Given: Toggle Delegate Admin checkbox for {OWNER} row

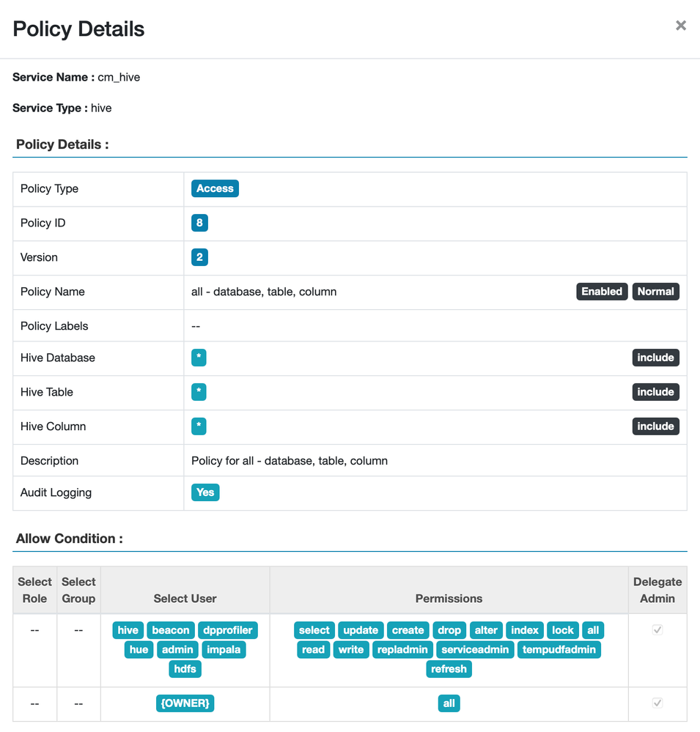Looking at the screenshot, I should tap(657, 703).
